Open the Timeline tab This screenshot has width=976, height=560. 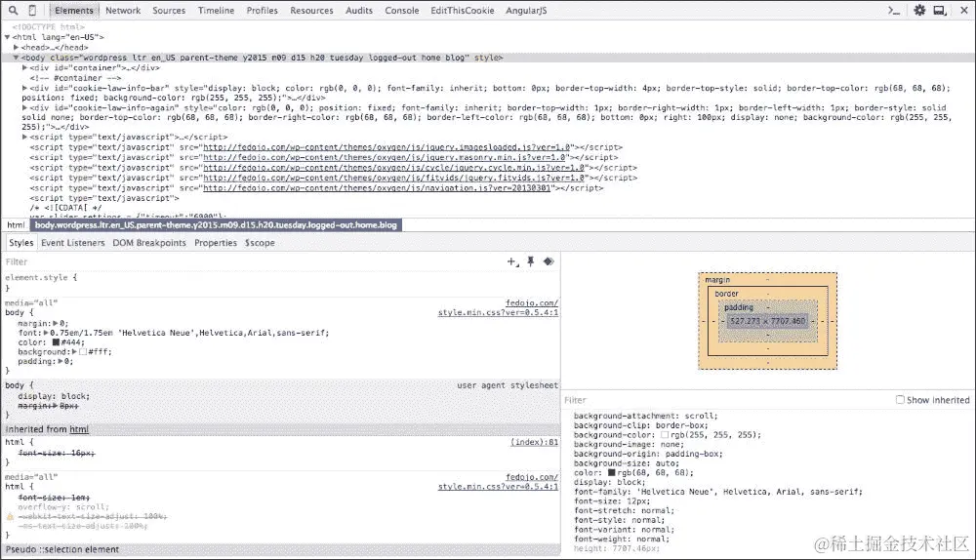216,11
